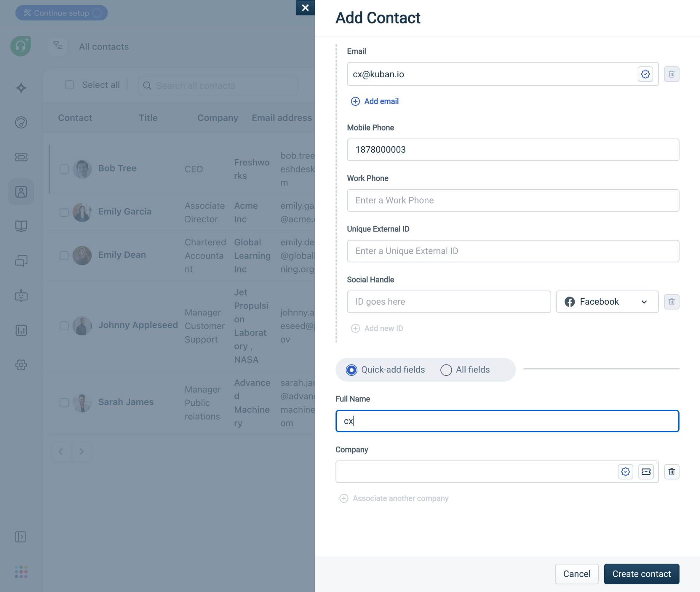This screenshot has width=700, height=592.
Task: Check the Bob Tree contact checkbox
Action: 64,169
